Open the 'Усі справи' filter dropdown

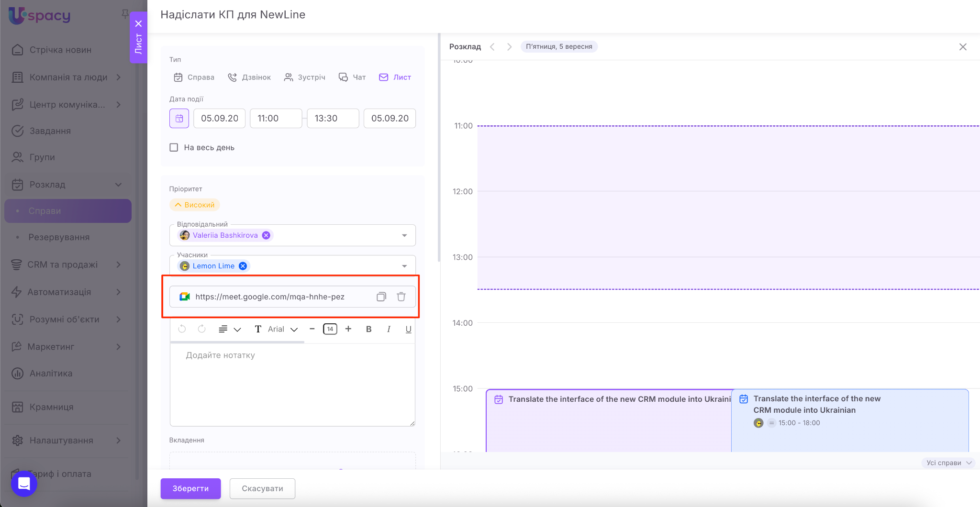pyautogui.click(x=948, y=463)
